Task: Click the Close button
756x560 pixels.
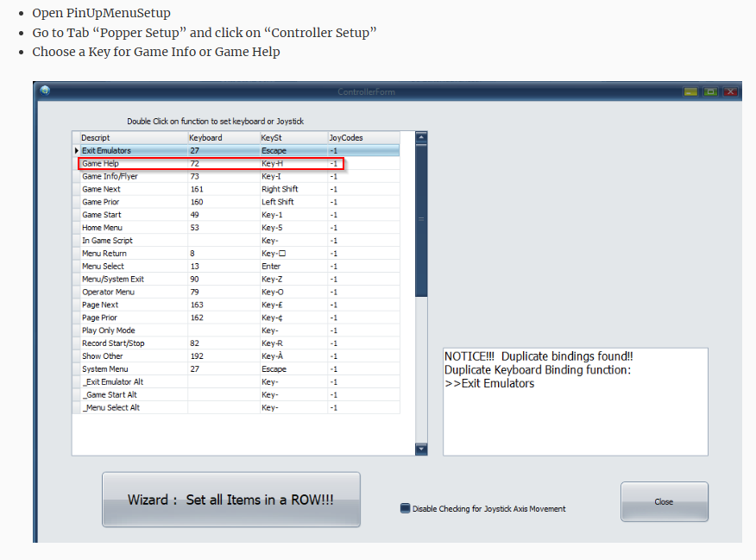Action: coord(665,501)
